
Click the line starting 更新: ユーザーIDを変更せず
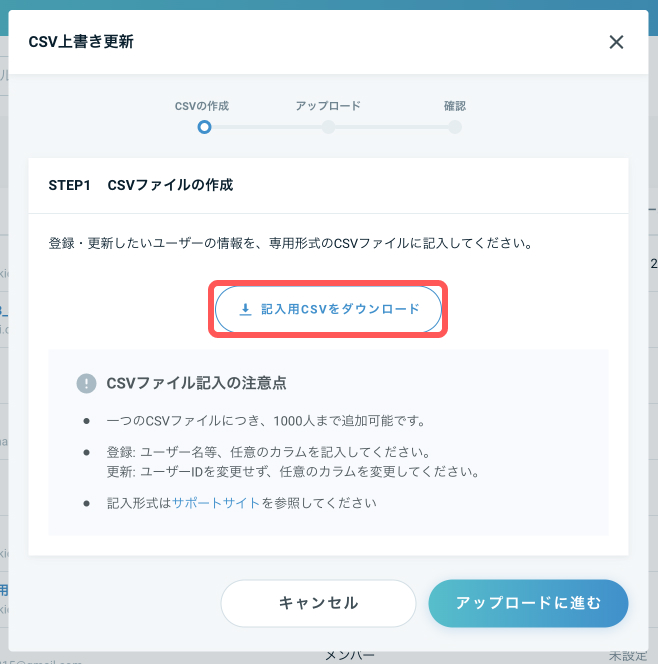click(x=293, y=472)
